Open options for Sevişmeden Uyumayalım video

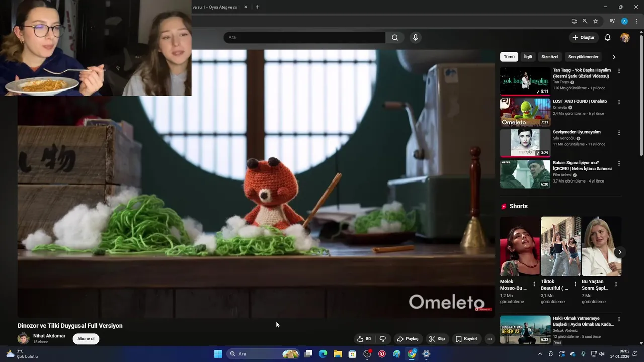click(x=619, y=133)
